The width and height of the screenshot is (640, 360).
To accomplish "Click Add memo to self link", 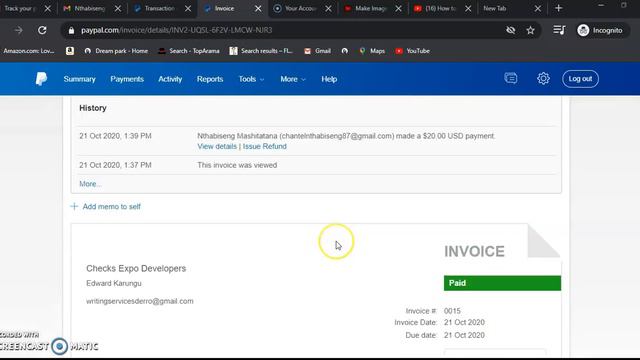I will pyautogui.click(x=111, y=207).
